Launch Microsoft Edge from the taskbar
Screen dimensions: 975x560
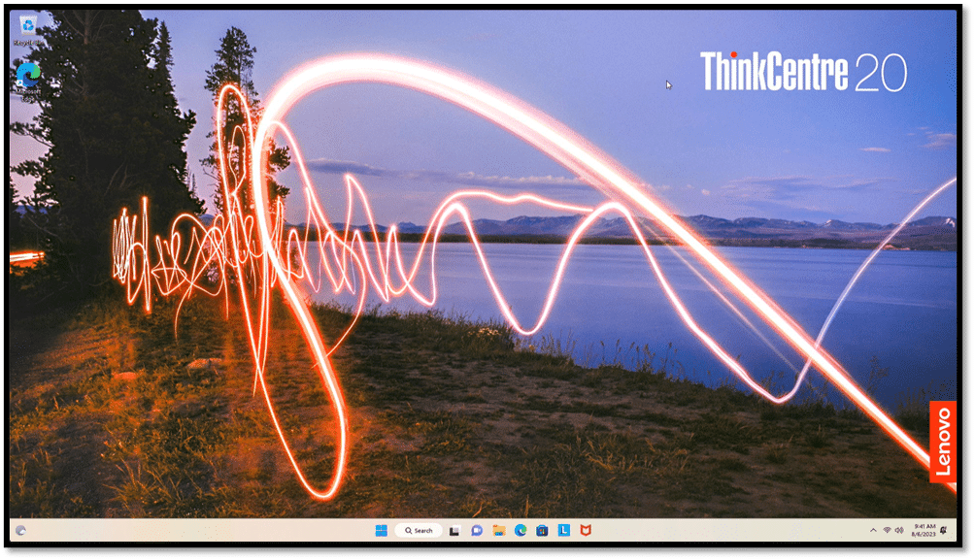coord(521,530)
